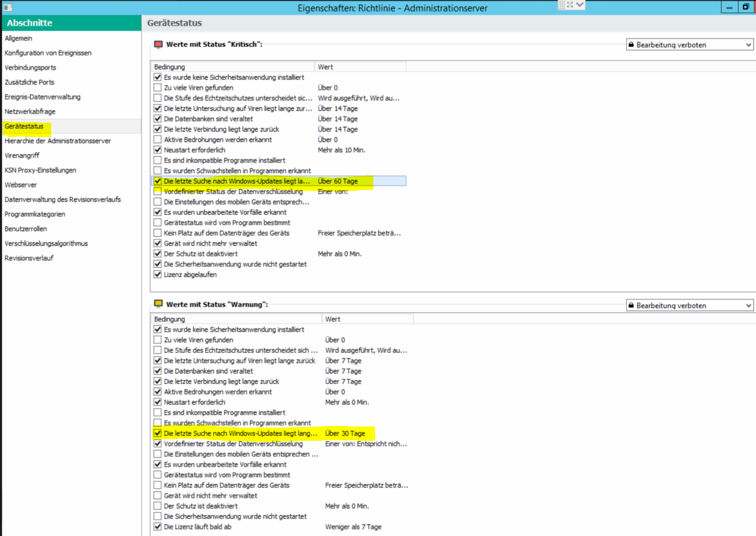Click the restore window button in the title bar

click(746, 7)
